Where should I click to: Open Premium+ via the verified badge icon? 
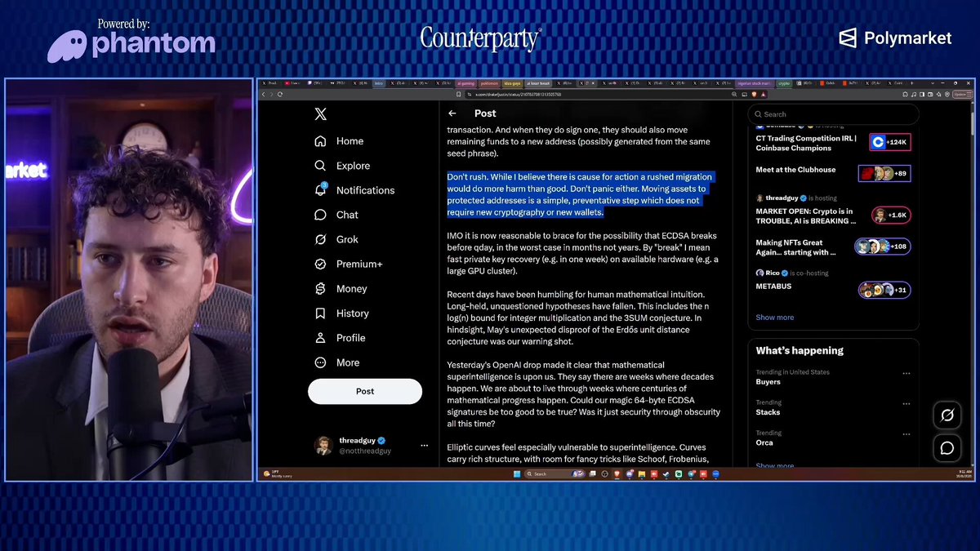321,264
